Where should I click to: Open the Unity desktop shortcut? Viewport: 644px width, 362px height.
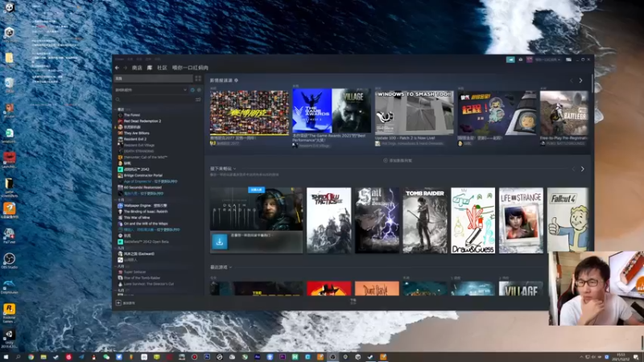9,337
